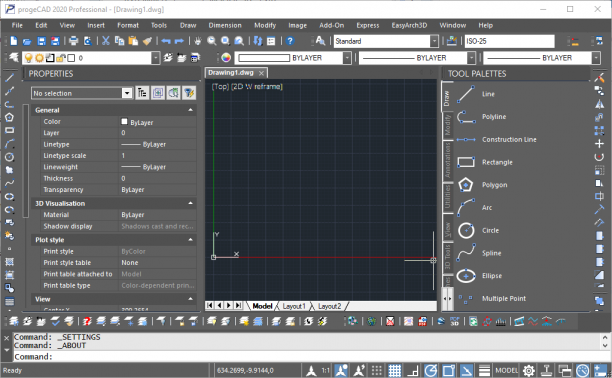Toggle lineweight display in status bar

pos(484,370)
